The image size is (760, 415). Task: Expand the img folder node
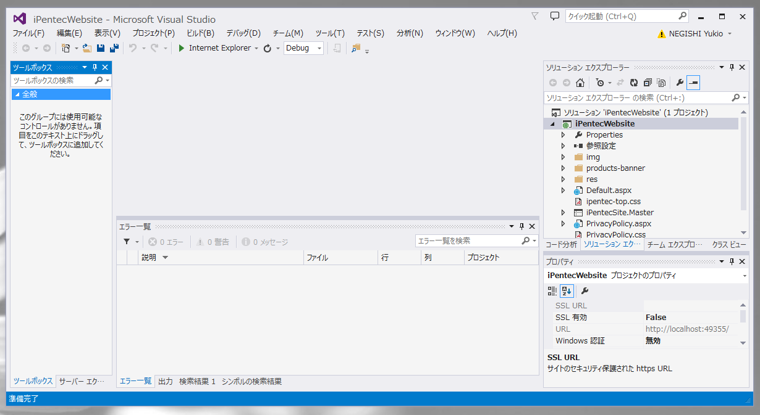coord(563,157)
